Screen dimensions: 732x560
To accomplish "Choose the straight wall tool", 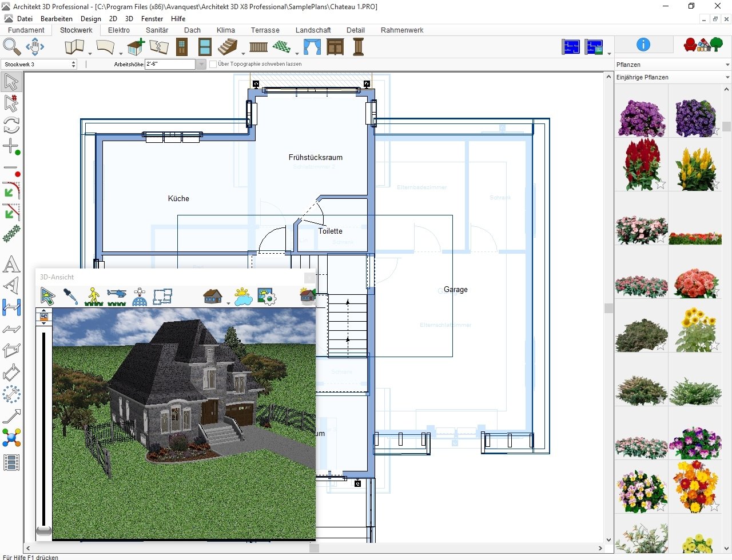I will [74, 47].
